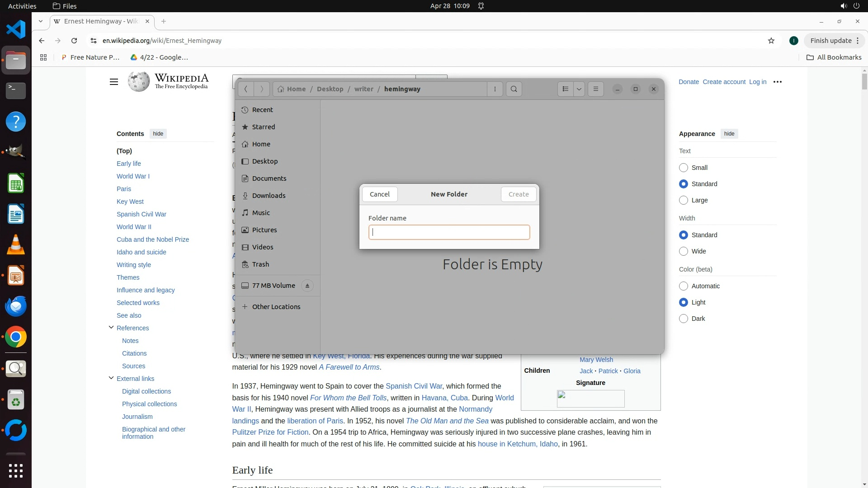
Task: Cancel the New Folder dialog
Action: click(379, 194)
